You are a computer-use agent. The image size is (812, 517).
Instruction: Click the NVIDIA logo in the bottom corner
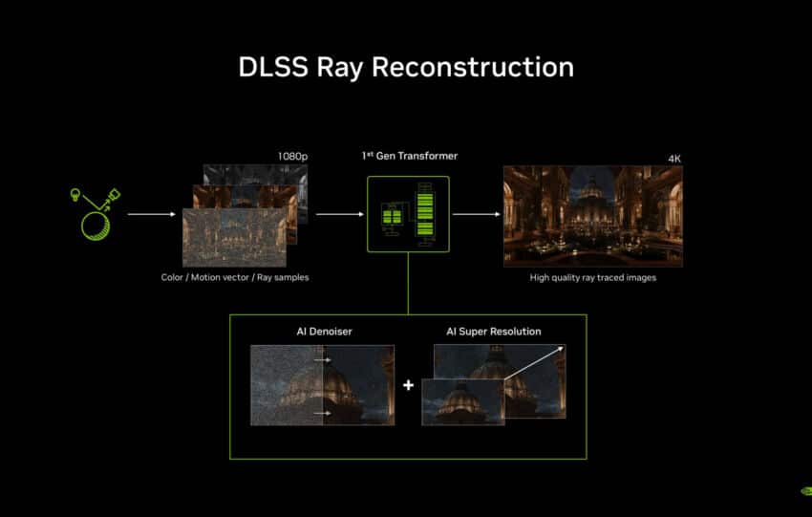pyautogui.click(x=806, y=490)
